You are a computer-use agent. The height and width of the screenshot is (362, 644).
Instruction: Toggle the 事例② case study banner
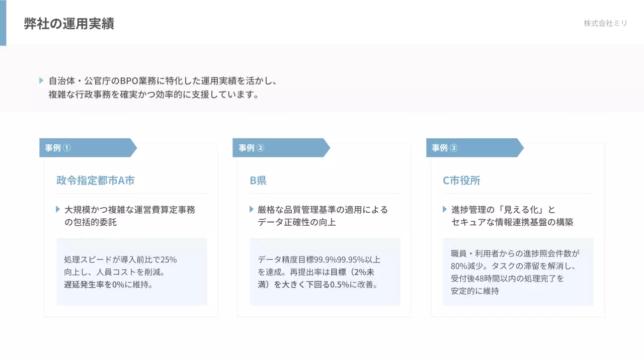[x=277, y=148]
